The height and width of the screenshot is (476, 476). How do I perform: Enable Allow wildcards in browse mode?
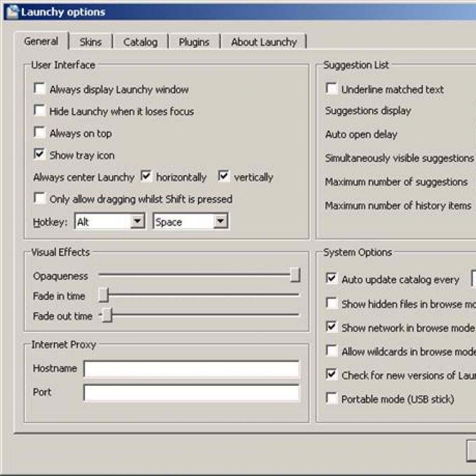coord(331,350)
